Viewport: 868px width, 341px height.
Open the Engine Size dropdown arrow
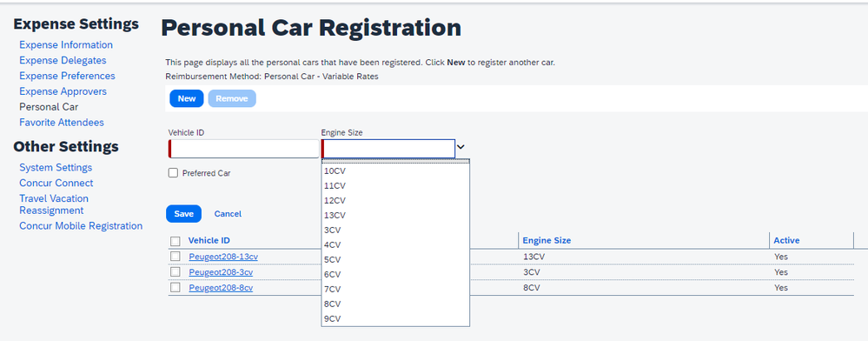(x=461, y=148)
